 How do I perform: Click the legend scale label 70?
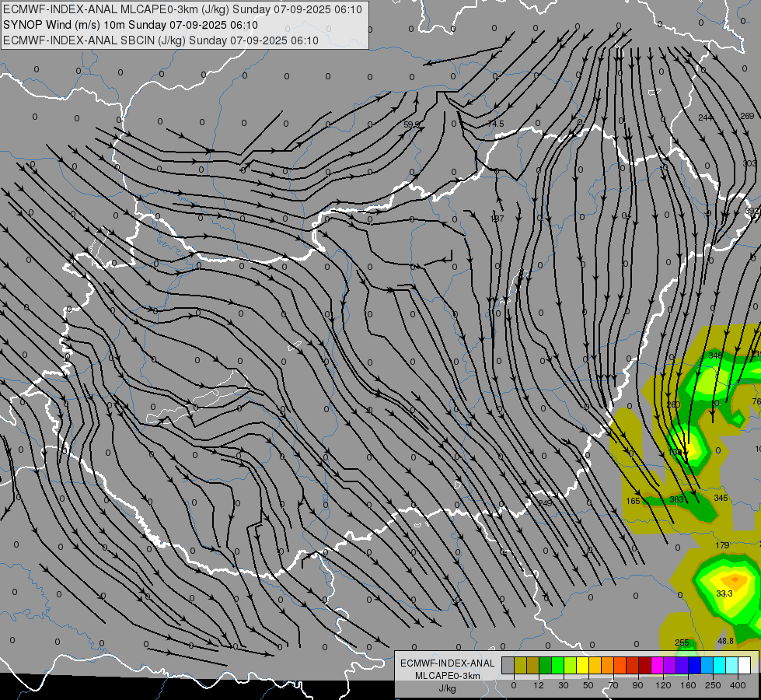613,685
